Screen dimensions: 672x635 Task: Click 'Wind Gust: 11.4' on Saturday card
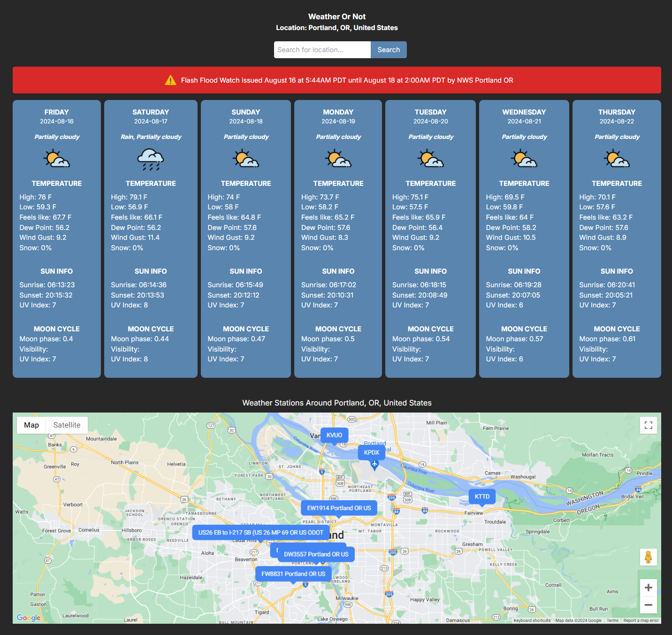135,237
